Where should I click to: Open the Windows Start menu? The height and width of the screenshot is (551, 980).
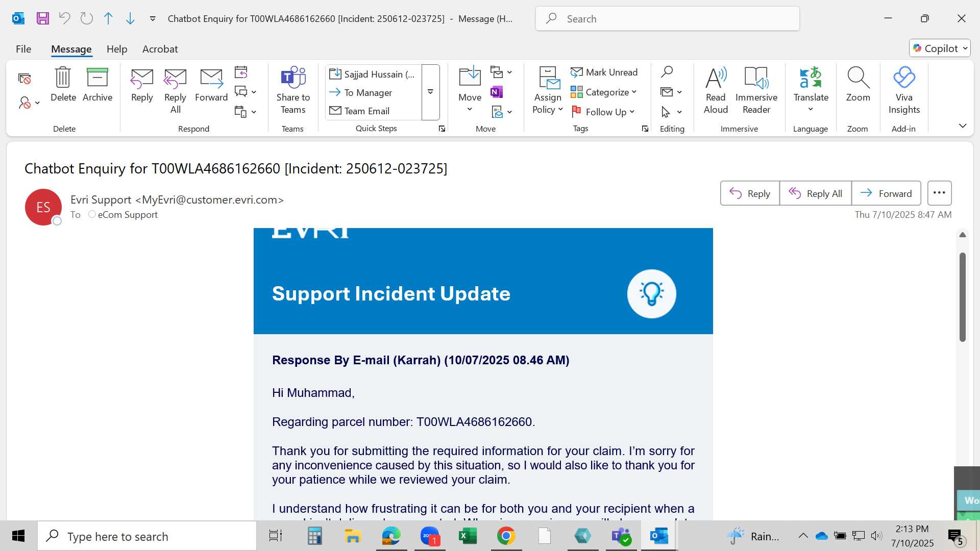tap(18, 536)
